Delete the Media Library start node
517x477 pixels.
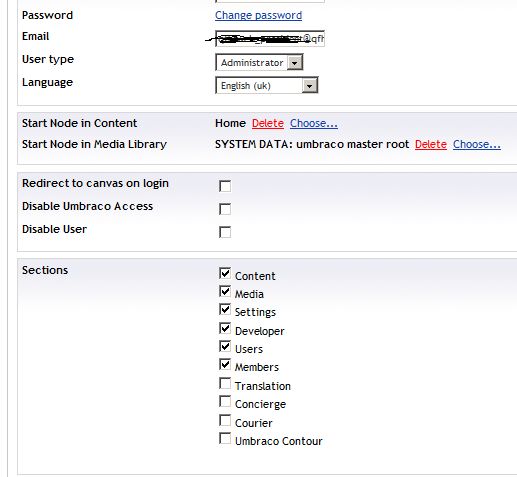pos(431,144)
